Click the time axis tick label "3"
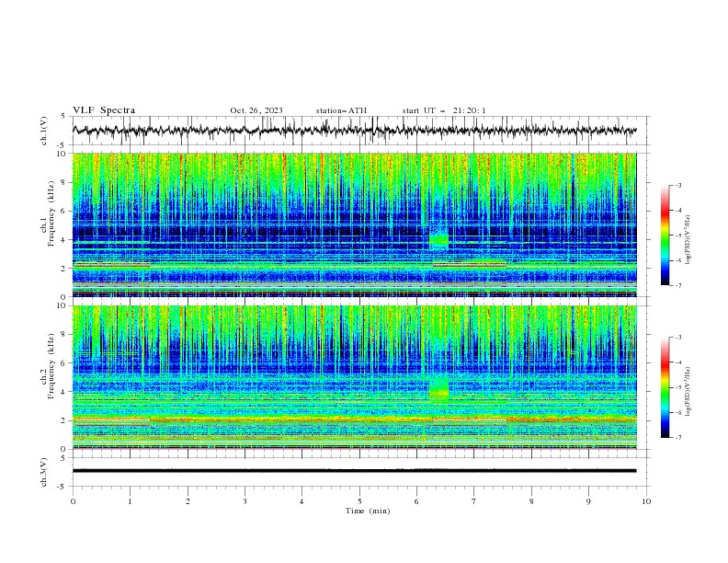 coord(245,501)
